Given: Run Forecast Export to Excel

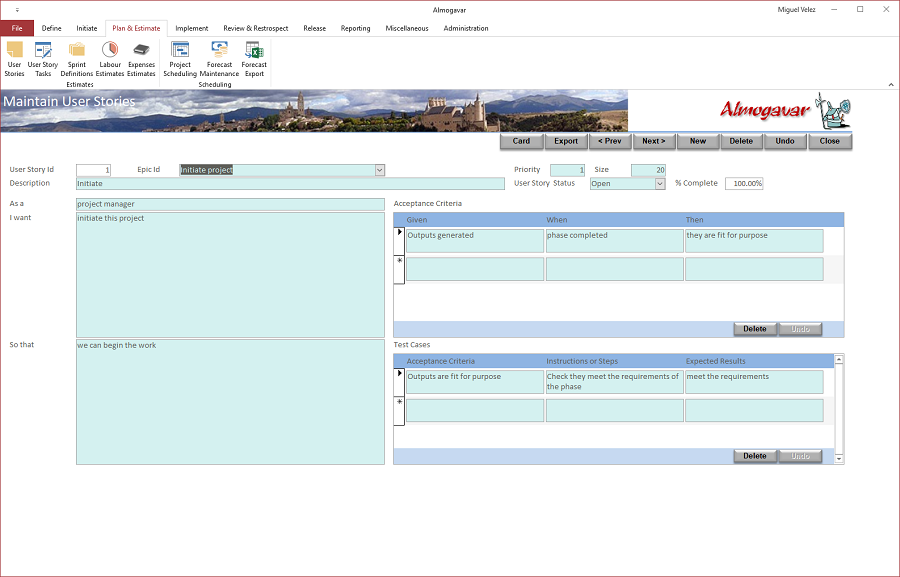Looking at the screenshot, I should tap(254, 59).
